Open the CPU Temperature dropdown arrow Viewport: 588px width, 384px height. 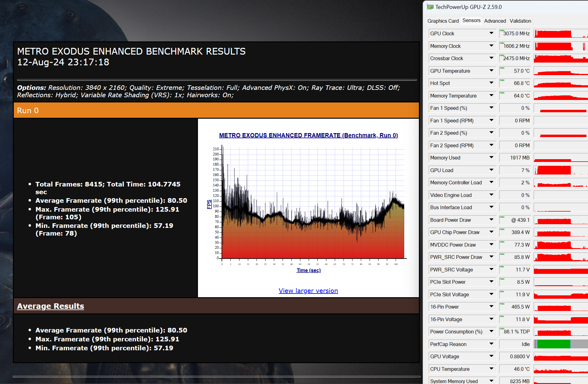pyautogui.click(x=491, y=369)
